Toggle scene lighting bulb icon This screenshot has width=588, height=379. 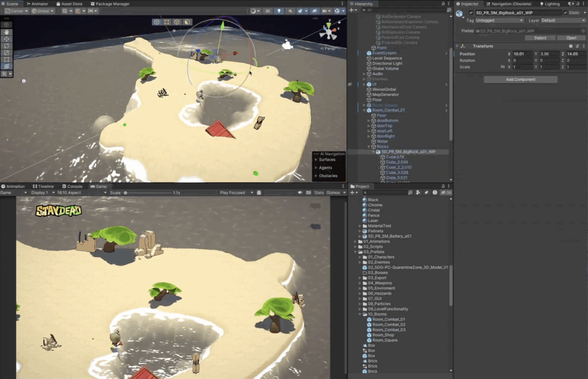tap(279, 11)
